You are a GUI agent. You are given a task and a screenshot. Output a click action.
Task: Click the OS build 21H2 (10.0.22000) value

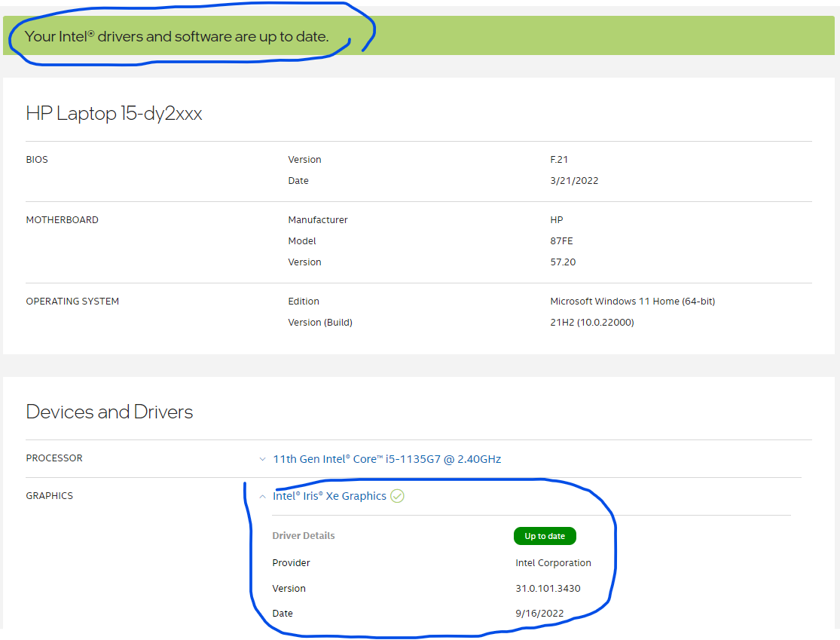click(596, 322)
